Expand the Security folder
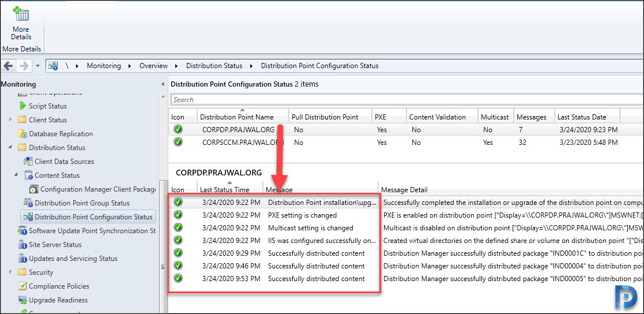 click(x=11, y=272)
